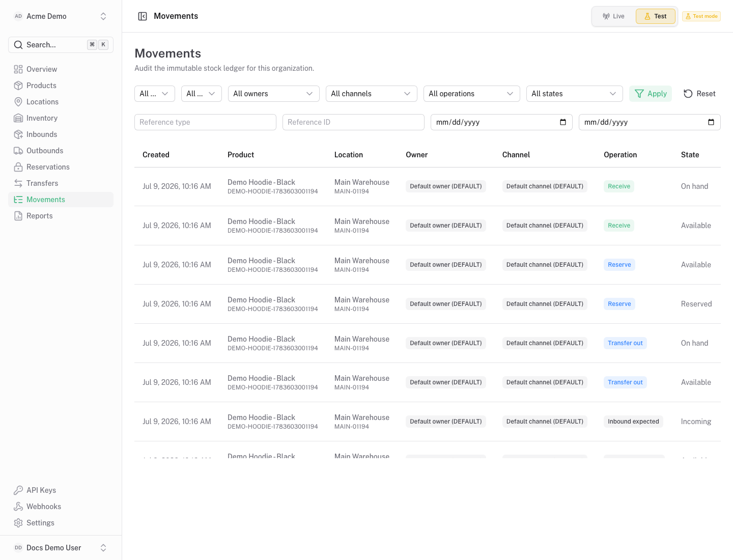The image size is (733, 560).
Task: Click the Reference type input field
Action: tap(205, 122)
